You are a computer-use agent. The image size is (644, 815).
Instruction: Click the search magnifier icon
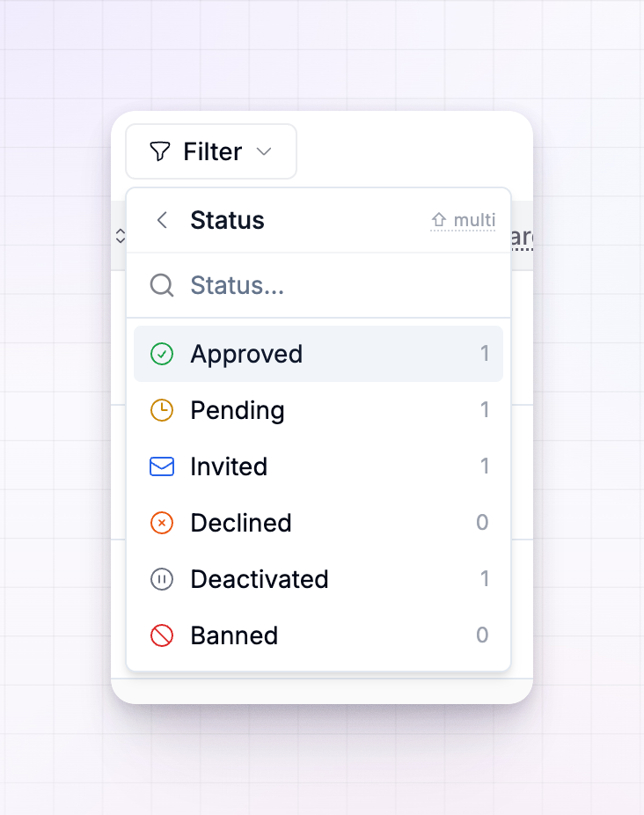coord(162,285)
